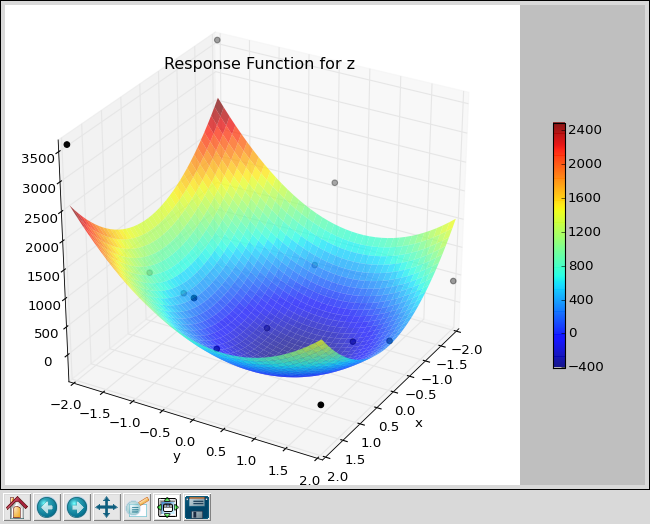The height and width of the screenshot is (524, 650).
Task: Click the gray data point above the plot title
Action: 217,40
